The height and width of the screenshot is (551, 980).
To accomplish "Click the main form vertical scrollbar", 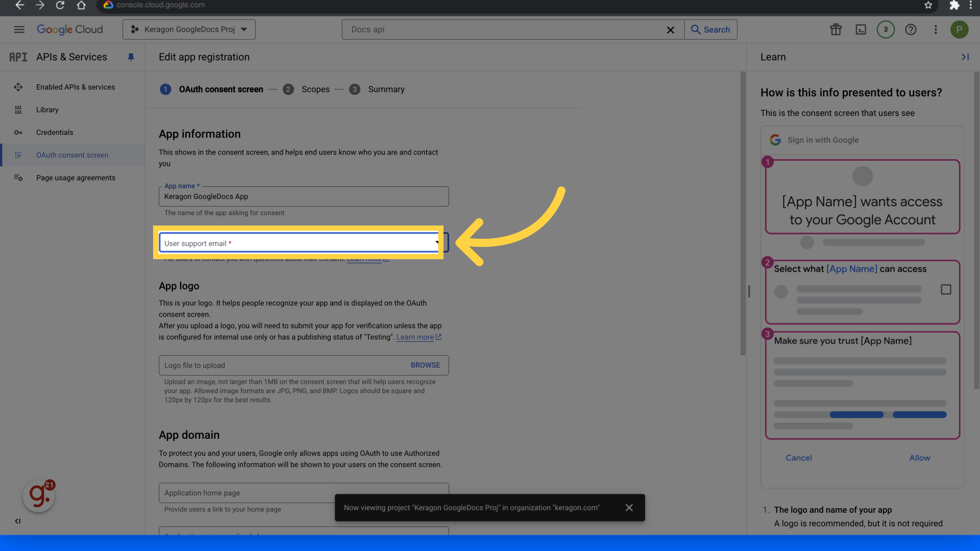I will coord(743,213).
